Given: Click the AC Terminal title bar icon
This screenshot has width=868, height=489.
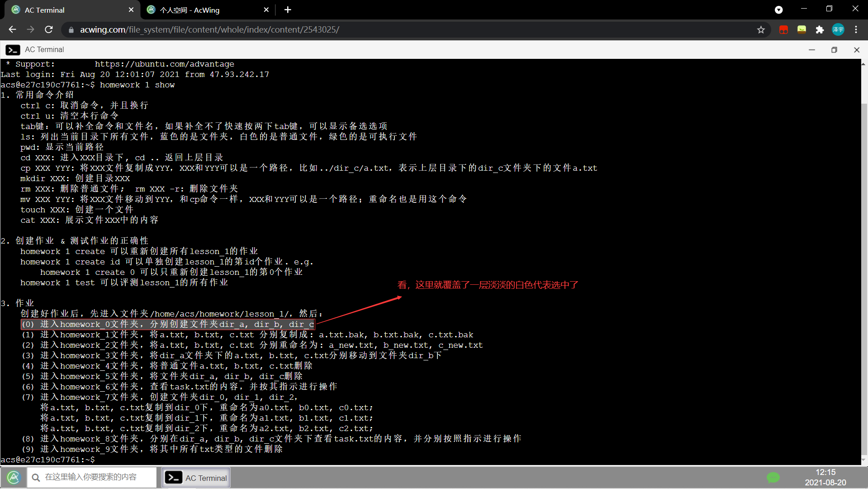Looking at the screenshot, I should [x=13, y=50].
